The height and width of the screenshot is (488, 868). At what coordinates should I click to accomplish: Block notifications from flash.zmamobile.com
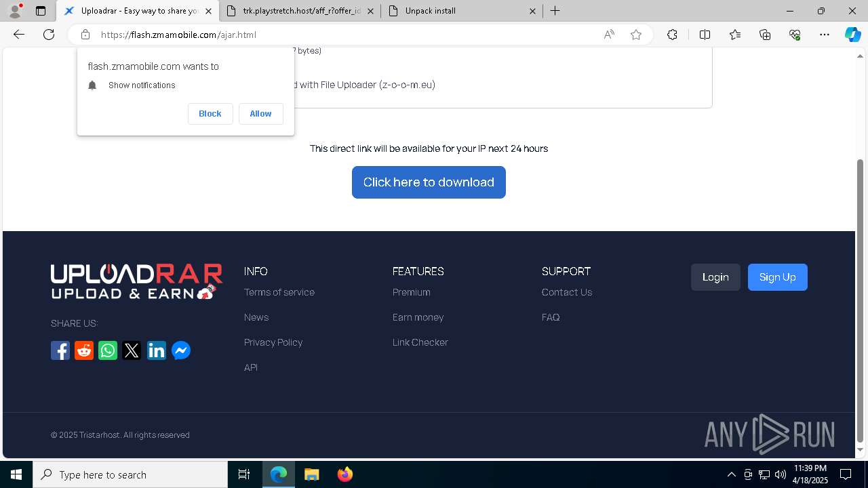click(x=210, y=114)
